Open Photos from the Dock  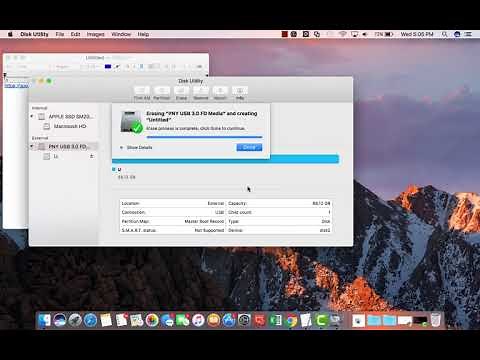152,320
